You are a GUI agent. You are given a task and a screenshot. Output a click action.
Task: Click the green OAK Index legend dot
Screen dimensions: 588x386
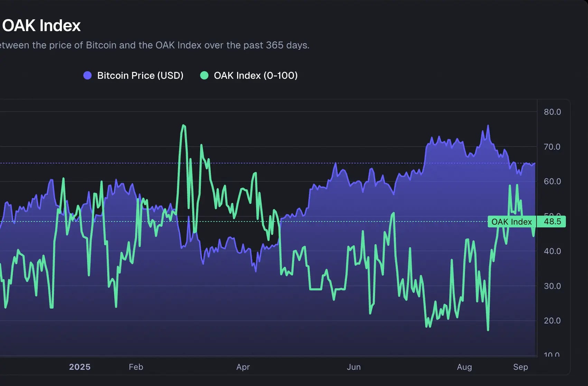204,75
